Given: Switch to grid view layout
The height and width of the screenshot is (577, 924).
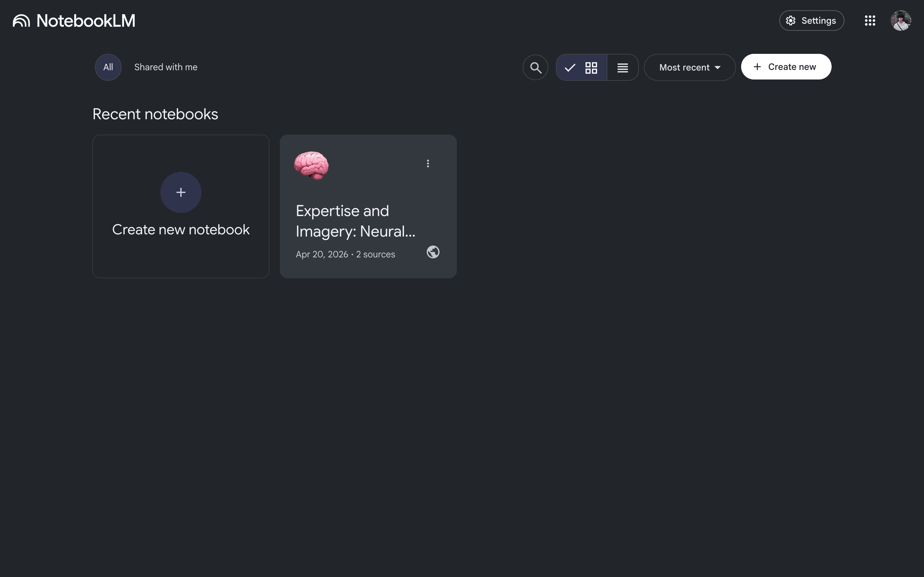Looking at the screenshot, I should 581,68.
